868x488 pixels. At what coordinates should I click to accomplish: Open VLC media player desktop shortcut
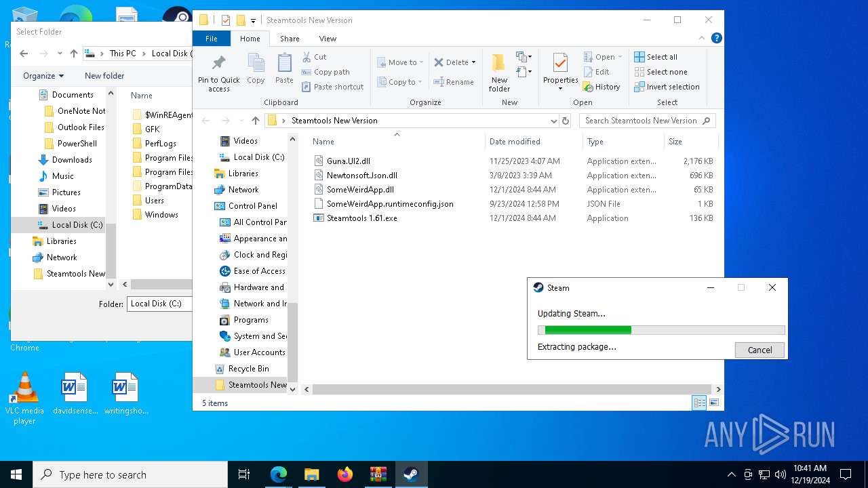coord(24,399)
